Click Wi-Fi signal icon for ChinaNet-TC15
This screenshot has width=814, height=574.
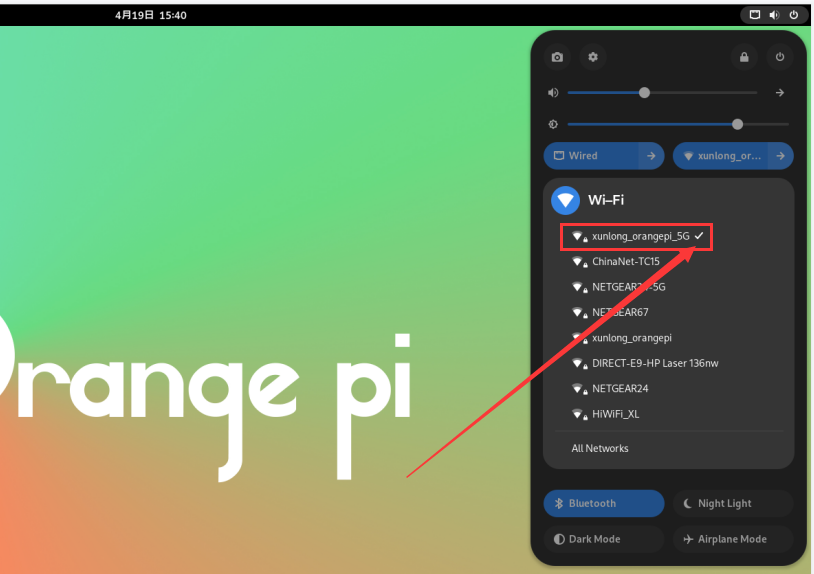pyautogui.click(x=579, y=262)
